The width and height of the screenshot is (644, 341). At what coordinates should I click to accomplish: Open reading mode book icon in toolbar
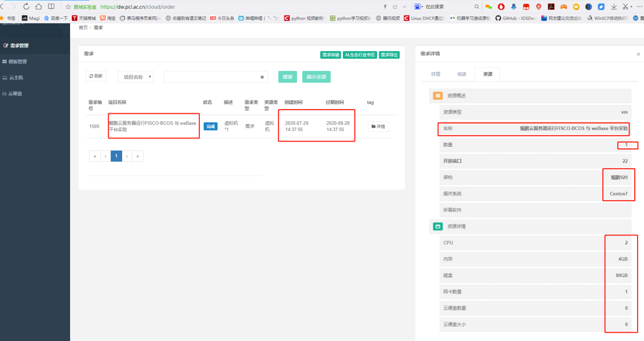point(52,6)
